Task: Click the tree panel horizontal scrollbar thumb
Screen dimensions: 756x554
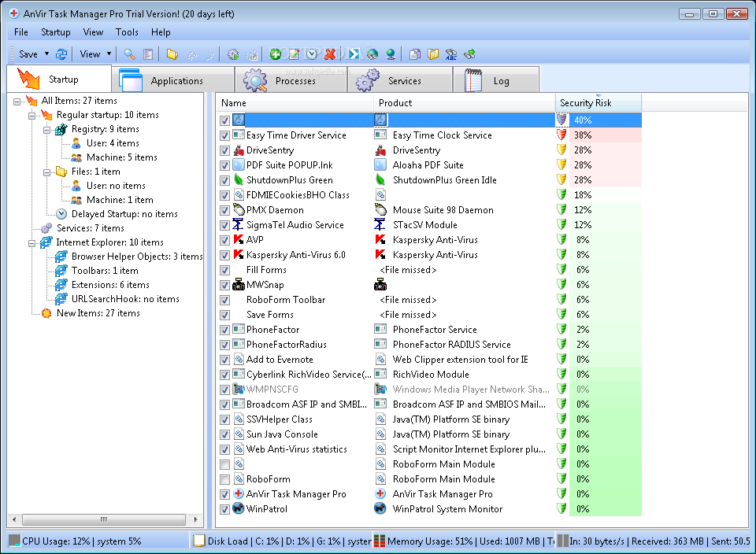Action: coord(104,519)
